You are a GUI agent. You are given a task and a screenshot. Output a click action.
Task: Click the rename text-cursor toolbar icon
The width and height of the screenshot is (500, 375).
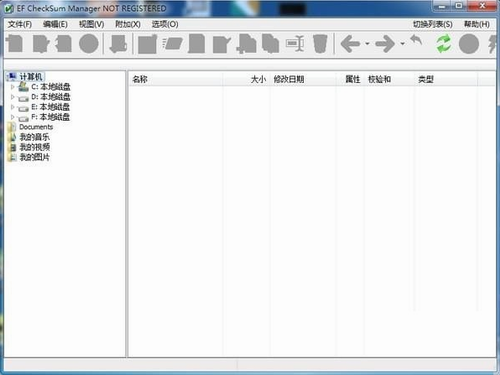click(x=295, y=43)
